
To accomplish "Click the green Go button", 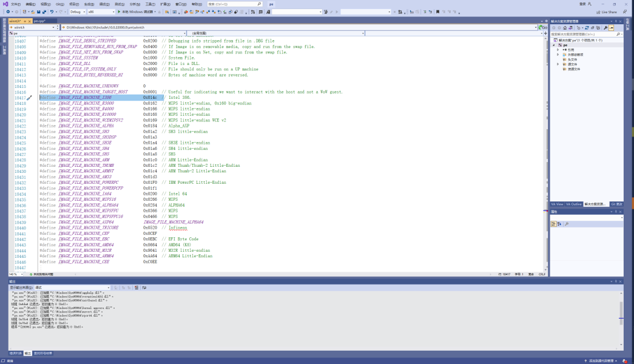I will (x=542, y=27).
